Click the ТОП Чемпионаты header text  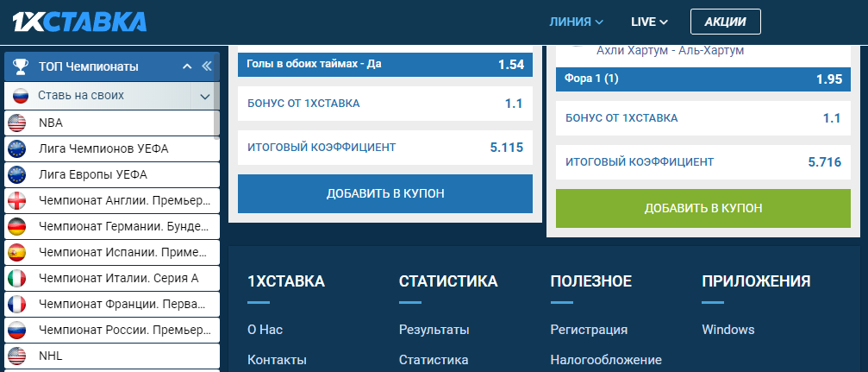click(89, 66)
